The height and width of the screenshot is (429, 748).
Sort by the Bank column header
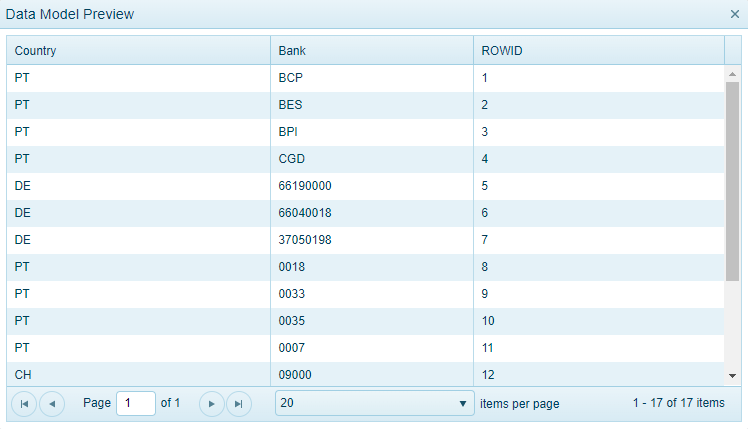click(371, 50)
